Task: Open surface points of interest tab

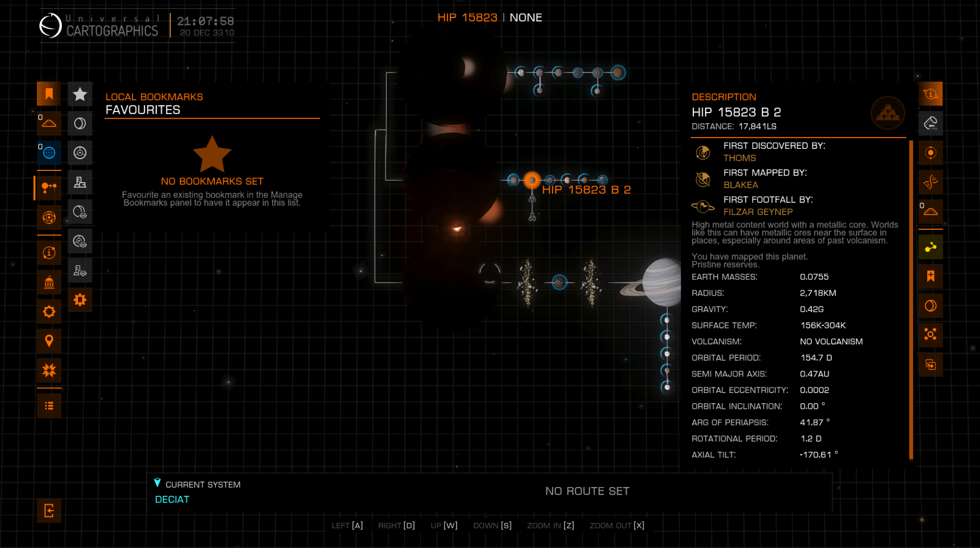Action: (x=49, y=123)
